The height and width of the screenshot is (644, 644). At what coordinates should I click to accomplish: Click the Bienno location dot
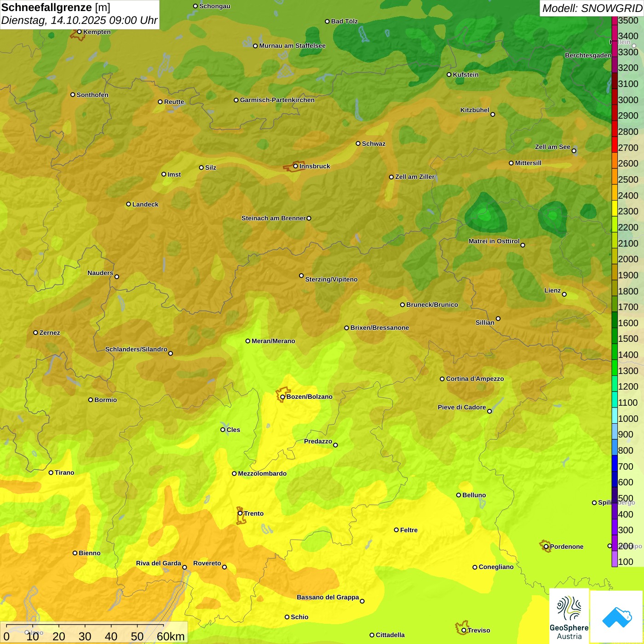(x=75, y=553)
